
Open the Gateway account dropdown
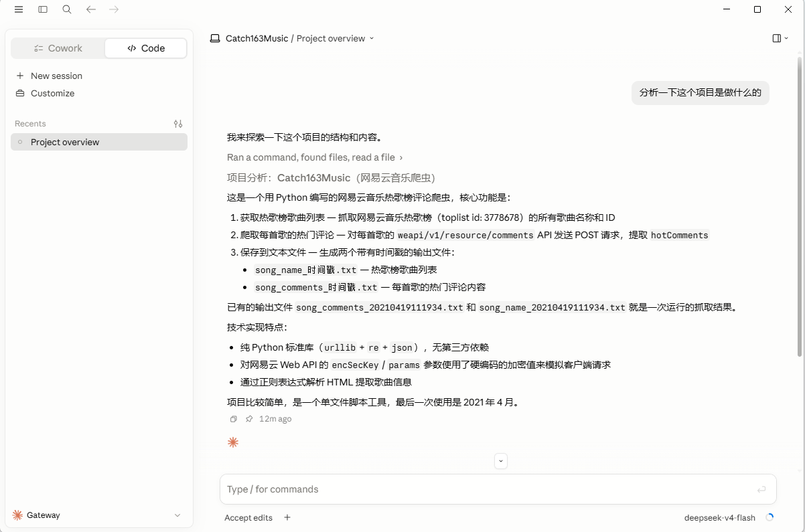tap(98, 515)
